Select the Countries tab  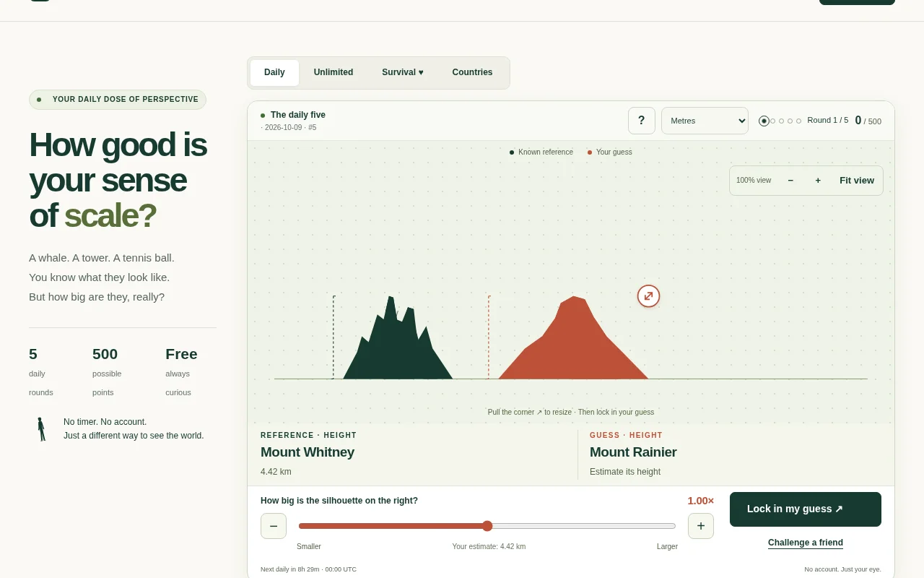(472, 72)
